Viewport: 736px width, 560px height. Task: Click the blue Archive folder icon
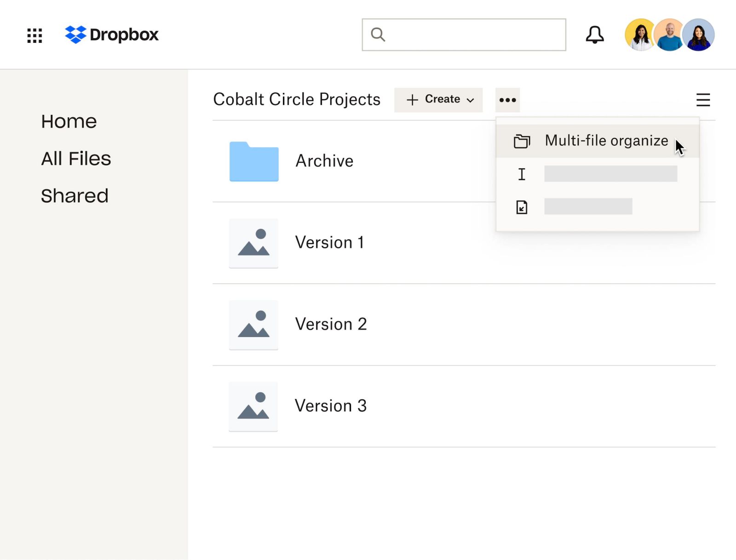click(254, 162)
